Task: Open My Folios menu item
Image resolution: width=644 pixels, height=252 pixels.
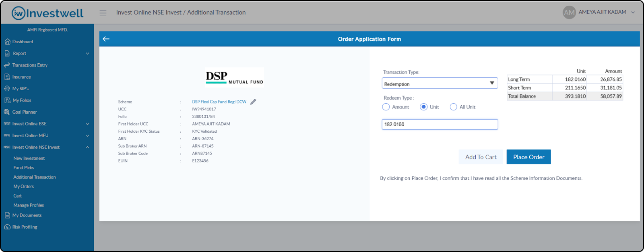Action: tap(22, 100)
